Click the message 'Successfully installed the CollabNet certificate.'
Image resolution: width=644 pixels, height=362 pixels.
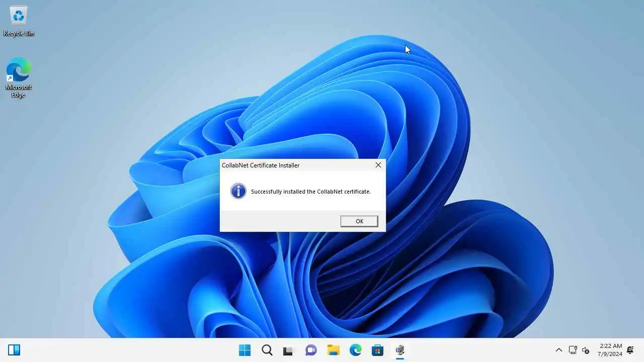tap(311, 192)
